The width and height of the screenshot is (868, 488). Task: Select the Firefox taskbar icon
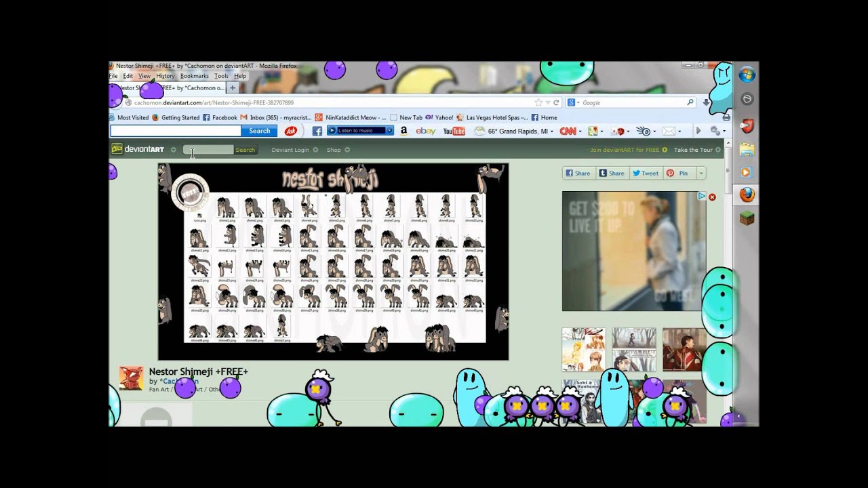point(747,195)
